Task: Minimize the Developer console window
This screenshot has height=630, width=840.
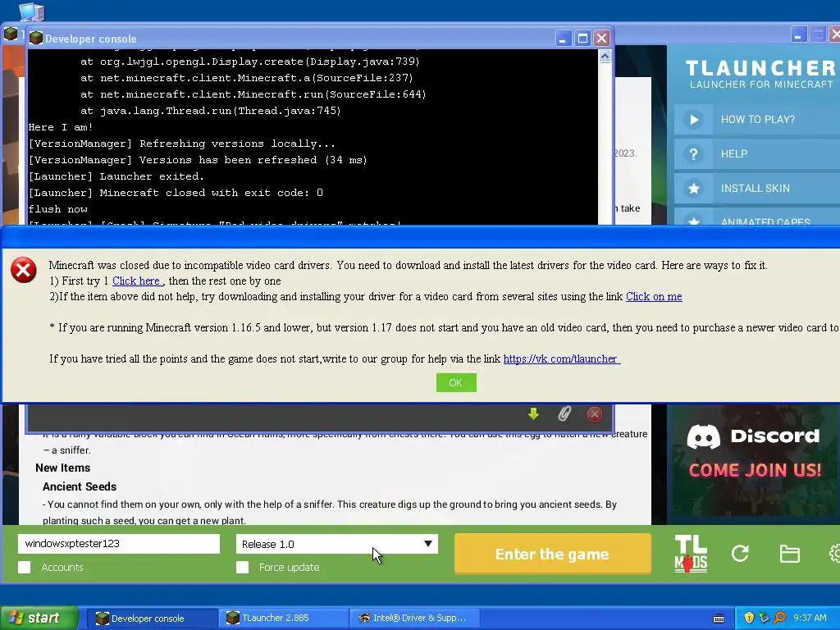Action: [563, 38]
